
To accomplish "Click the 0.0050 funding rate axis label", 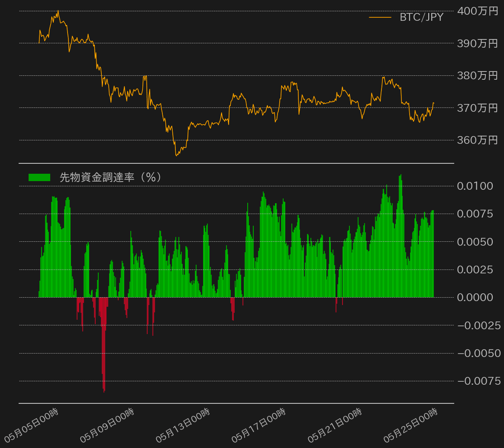I will coord(475,242).
